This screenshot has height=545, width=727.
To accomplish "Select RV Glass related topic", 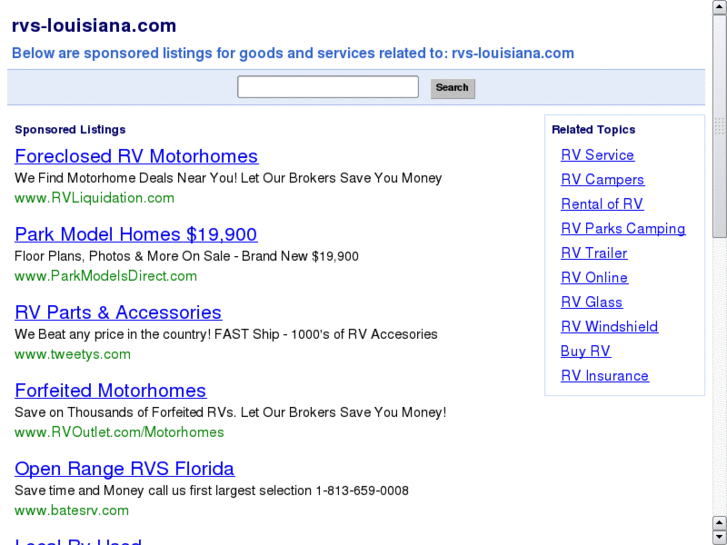I will click(592, 302).
